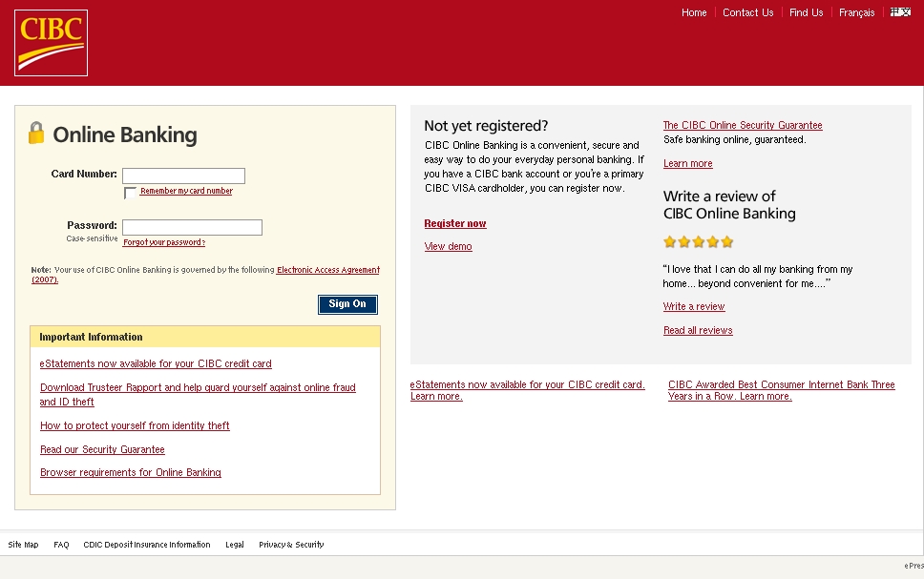Click the Write a review of CIBC Online Banking heading
This screenshot has width=924, height=579.
(x=729, y=204)
